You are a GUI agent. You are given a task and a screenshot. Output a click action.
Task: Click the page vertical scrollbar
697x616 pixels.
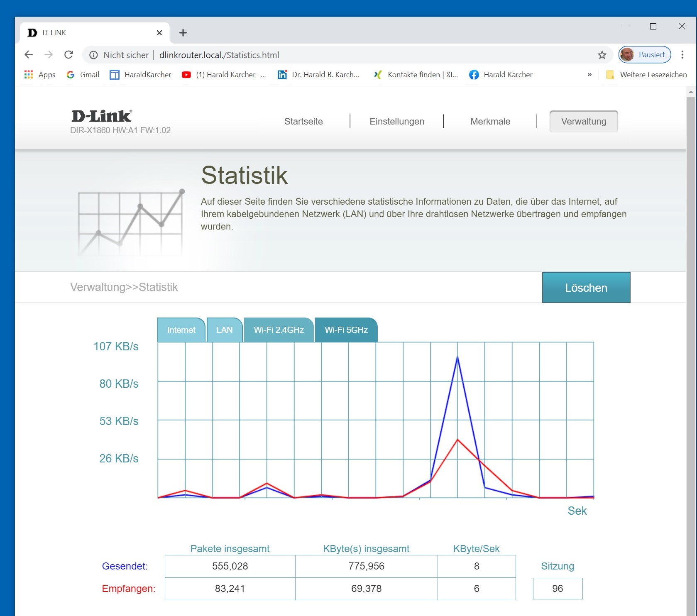click(691, 356)
